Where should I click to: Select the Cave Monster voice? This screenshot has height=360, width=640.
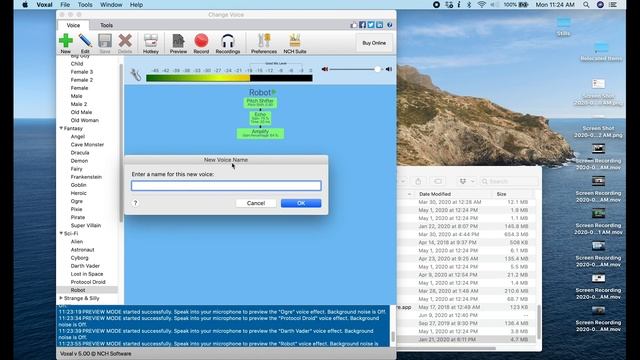click(87, 144)
